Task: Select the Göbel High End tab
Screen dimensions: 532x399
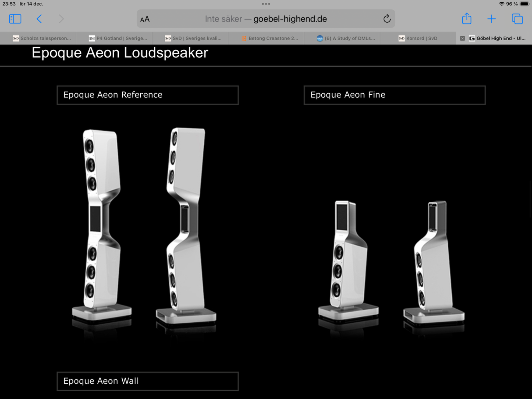Action: coord(494,38)
